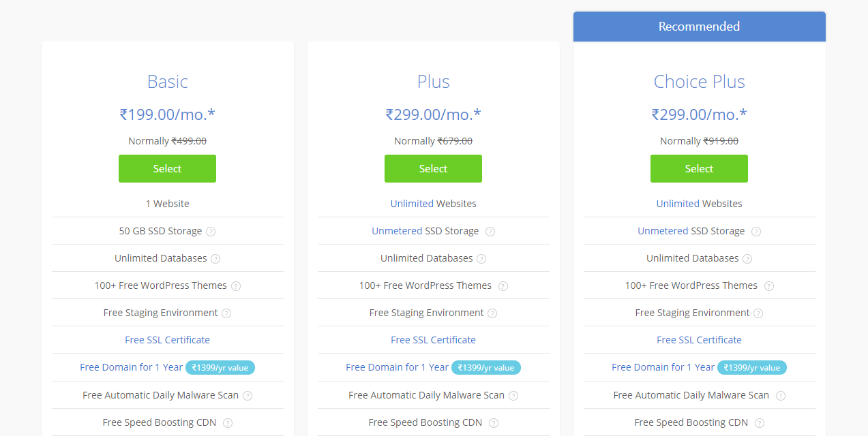Open help icon for Basic Daily Malware Scan
The width and height of the screenshot is (868, 436).
point(248,396)
